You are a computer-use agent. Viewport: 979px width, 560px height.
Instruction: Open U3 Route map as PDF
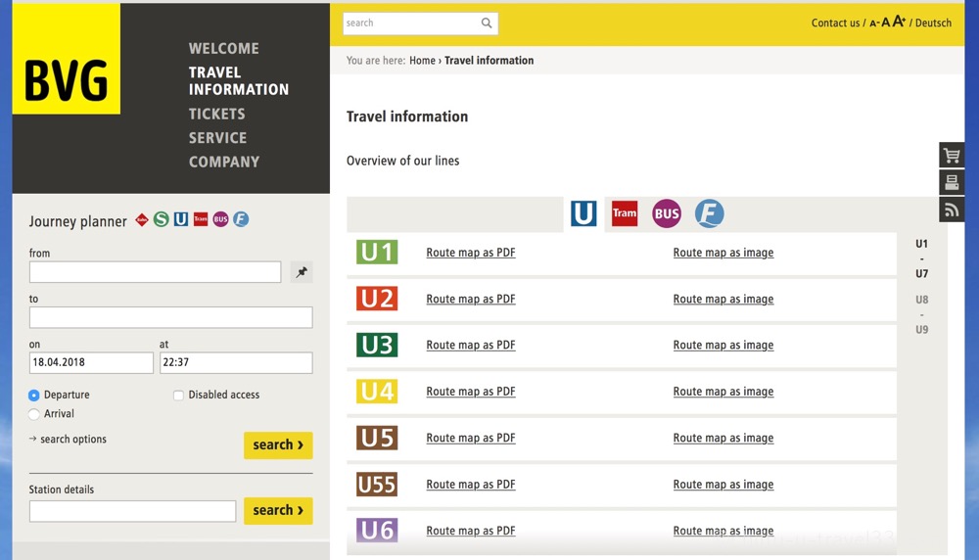point(471,345)
